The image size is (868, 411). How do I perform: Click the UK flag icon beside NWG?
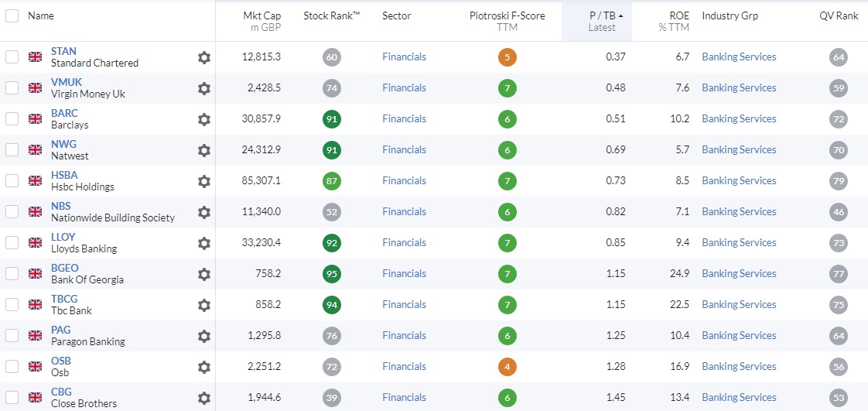[x=36, y=149]
